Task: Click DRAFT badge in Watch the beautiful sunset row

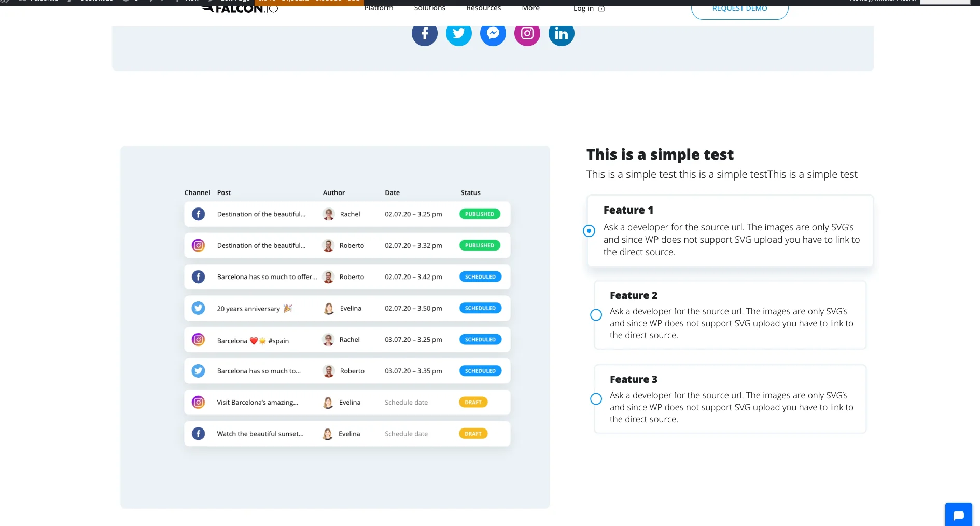Action: click(473, 434)
